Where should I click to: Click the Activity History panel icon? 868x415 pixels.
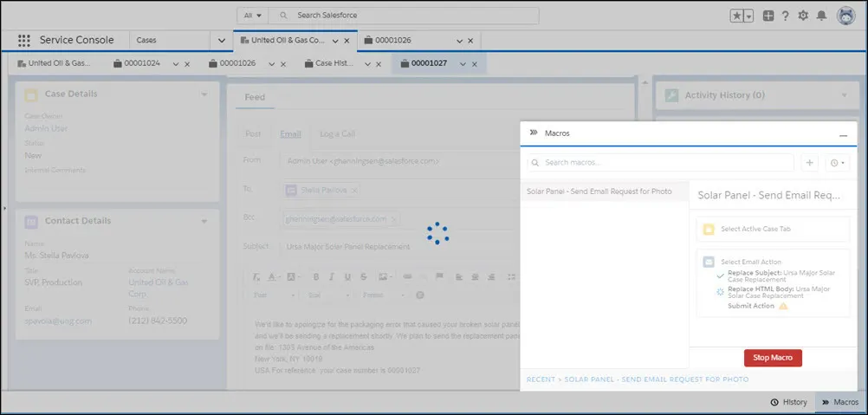(671, 95)
